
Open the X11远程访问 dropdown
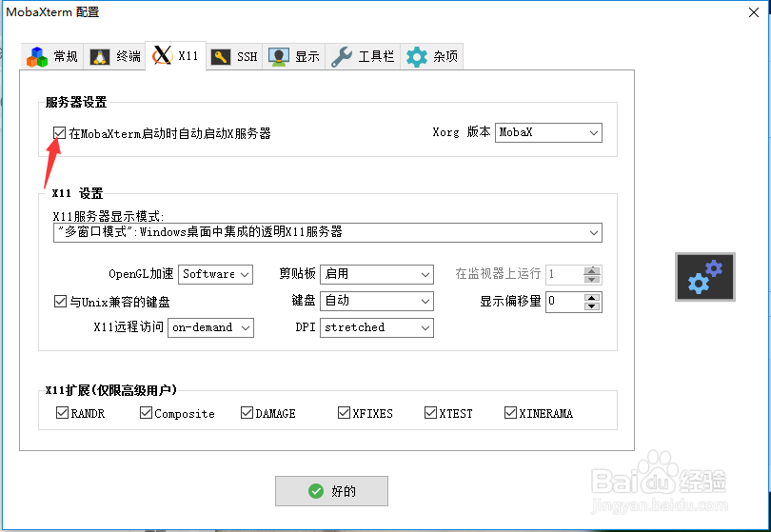pyautogui.click(x=210, y=328)
